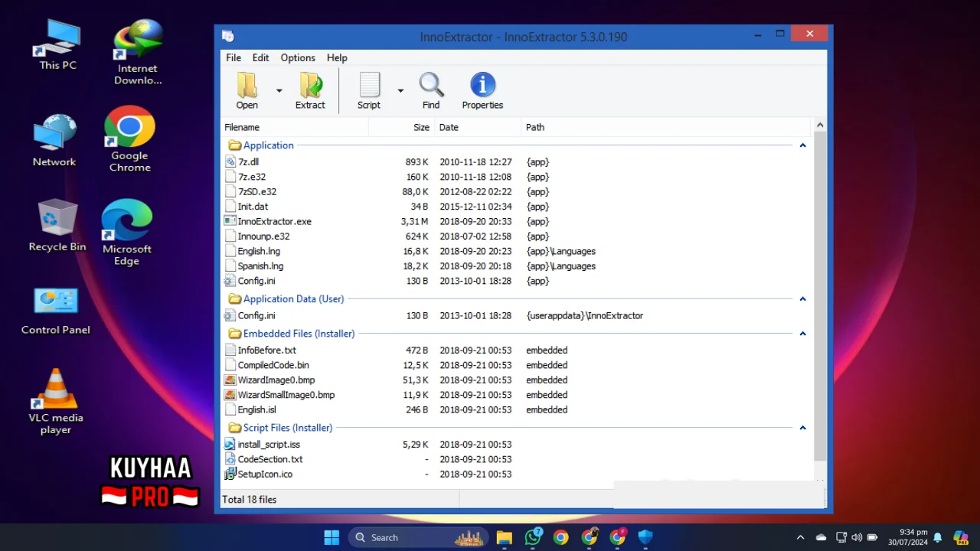The width and height of the screenshot is (980, 551).
Task: Show hidden system tray icons chevron
Action: point(800,537)
